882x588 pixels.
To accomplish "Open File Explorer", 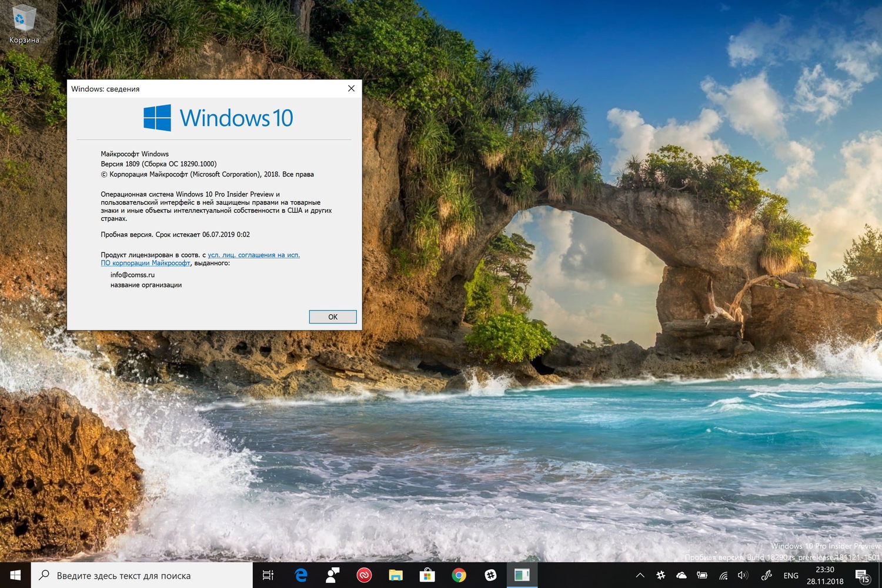I will (x=395, y=575).
